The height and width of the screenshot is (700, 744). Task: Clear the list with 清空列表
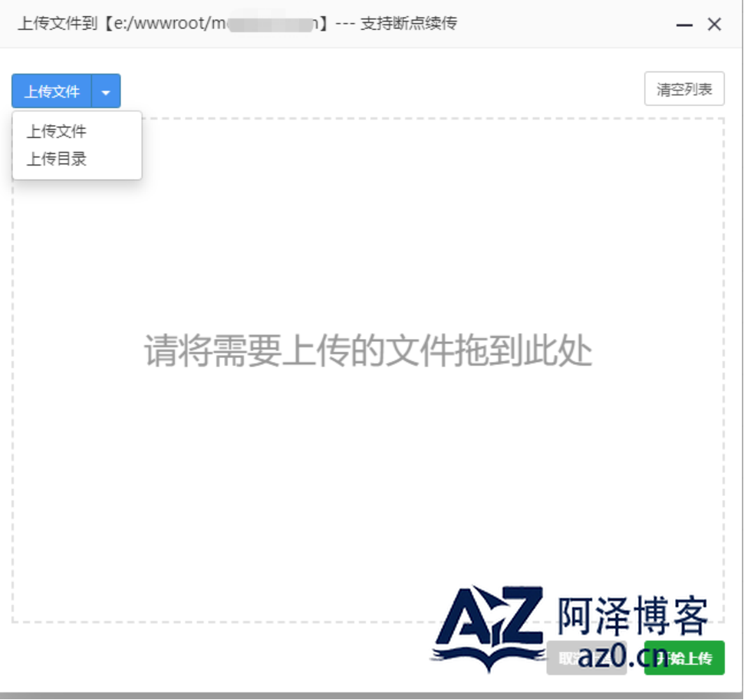pos(684,89)
